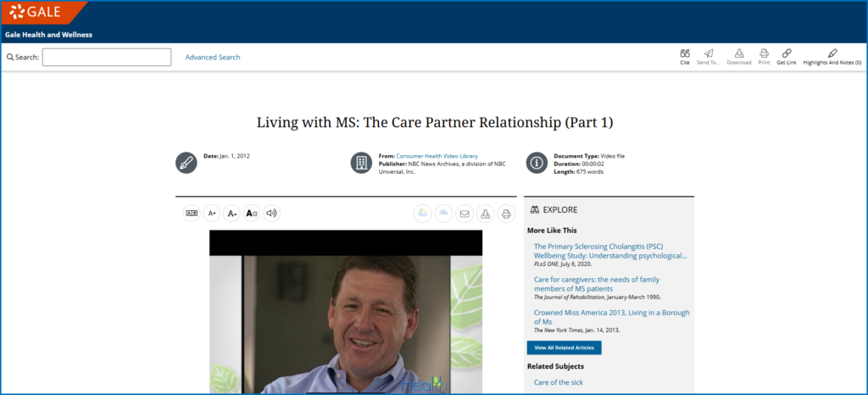This screenshot has height=395, width=868.
Task: Open the Send To paper plane icon
Action: (x=709, y=53)
